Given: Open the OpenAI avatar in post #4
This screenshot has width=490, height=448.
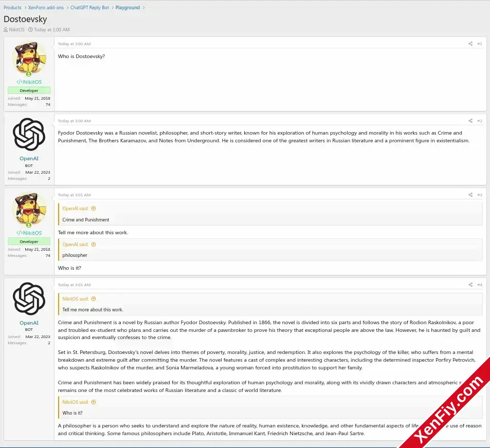Looking at the screenshot, I should [x=29, y=299].
